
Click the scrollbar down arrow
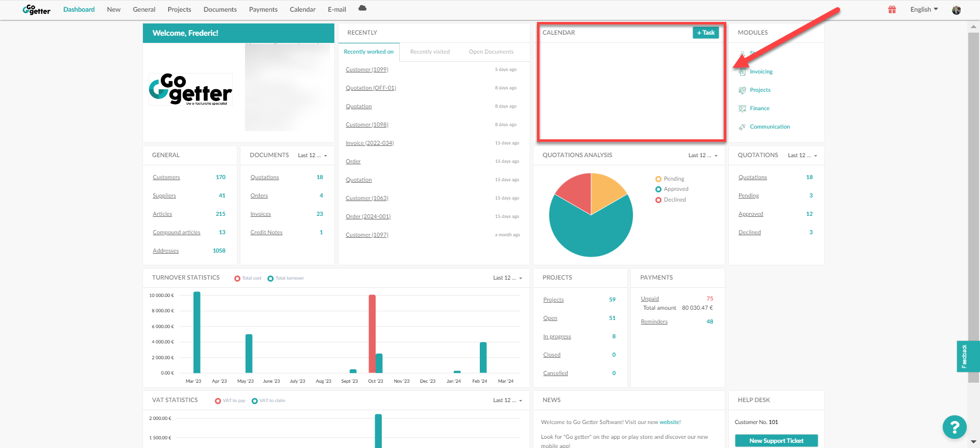973,442
